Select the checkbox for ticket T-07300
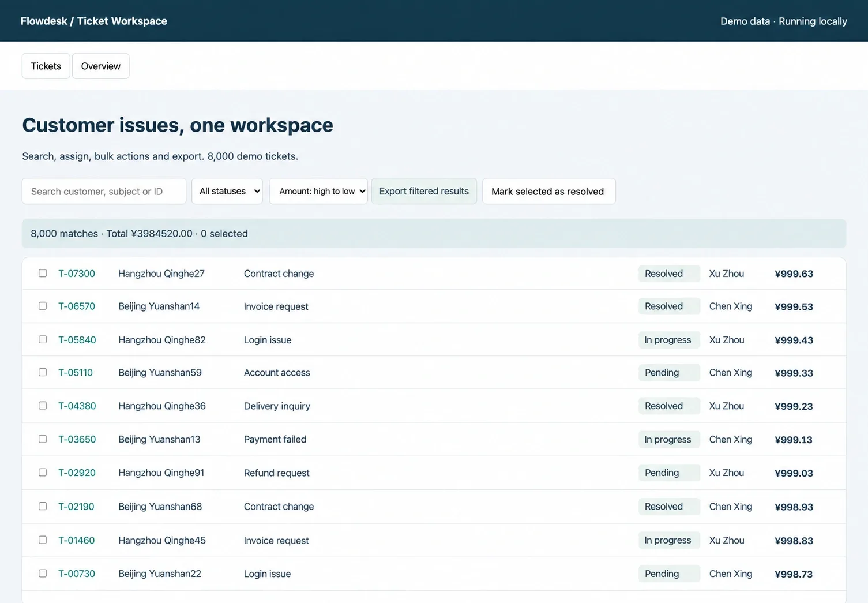The image size is (868, 603). (43, 274)
